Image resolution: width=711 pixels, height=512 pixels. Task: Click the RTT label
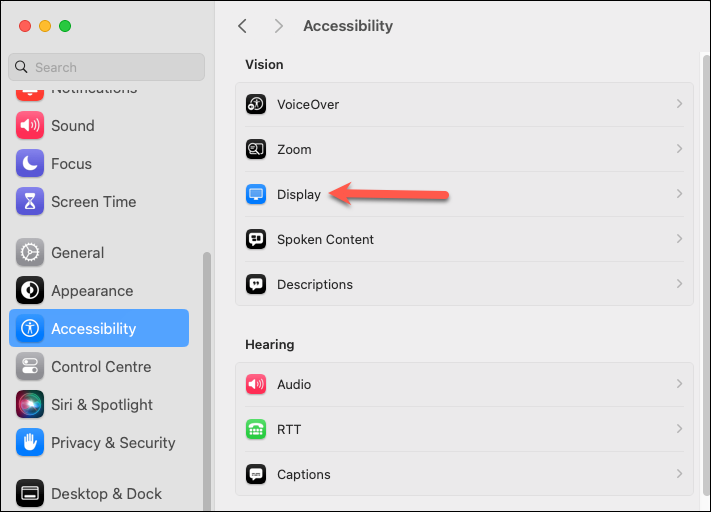289,429
